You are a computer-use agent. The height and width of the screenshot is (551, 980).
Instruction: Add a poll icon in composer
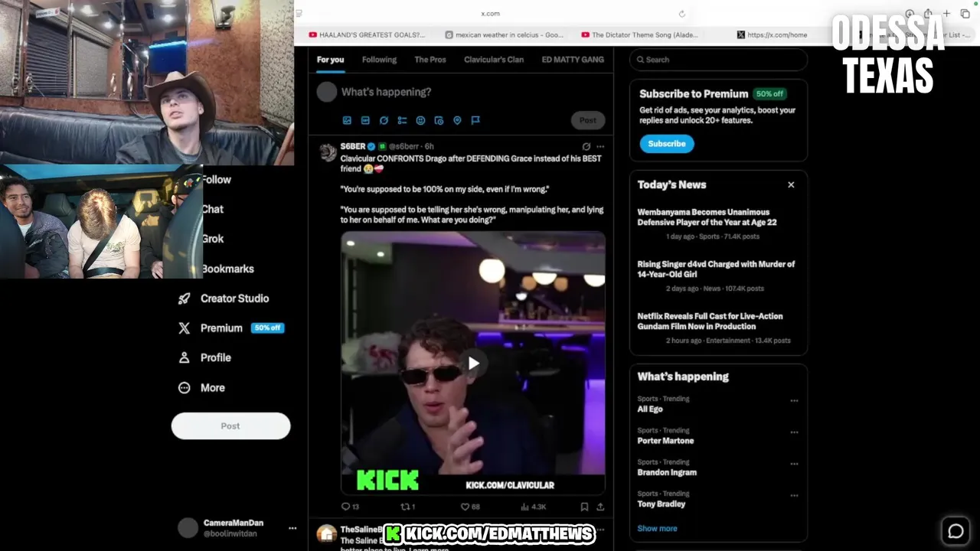pos(402,120)
